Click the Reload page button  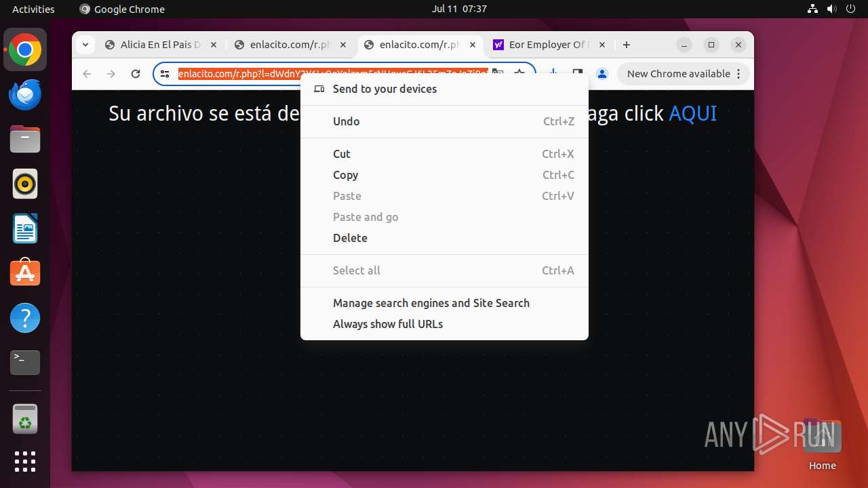[x=136, y=74]
